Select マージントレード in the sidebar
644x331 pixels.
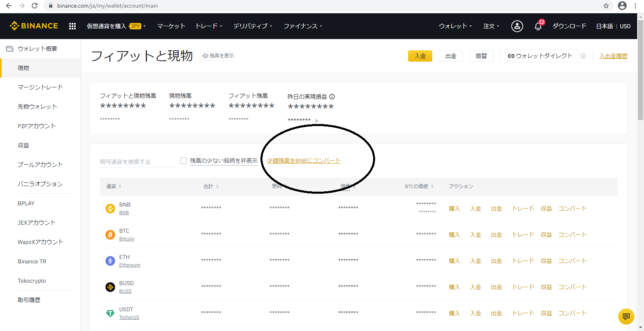40,87
